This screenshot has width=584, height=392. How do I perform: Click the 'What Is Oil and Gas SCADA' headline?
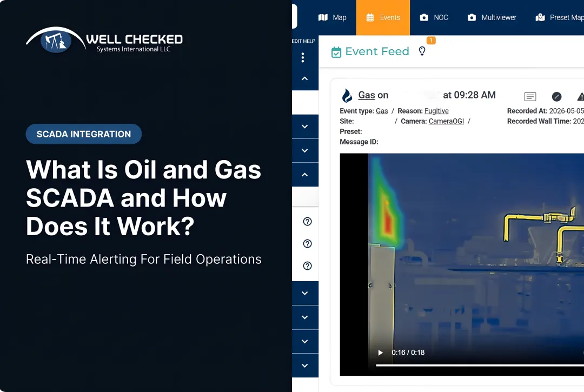(x=144, y=198)
